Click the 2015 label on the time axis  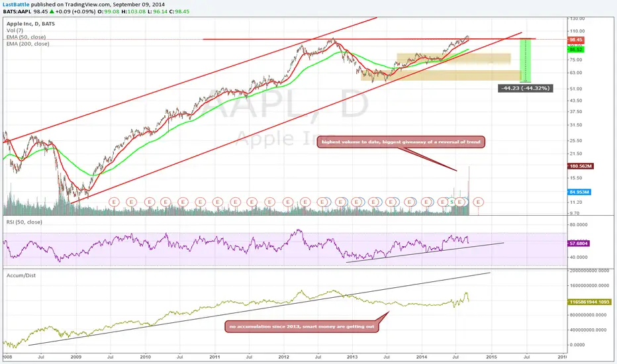[491, 357]
